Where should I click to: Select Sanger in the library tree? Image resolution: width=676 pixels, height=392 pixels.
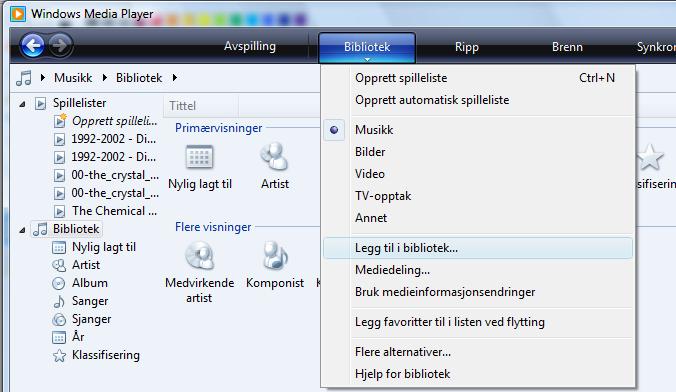tap(90, 301)
